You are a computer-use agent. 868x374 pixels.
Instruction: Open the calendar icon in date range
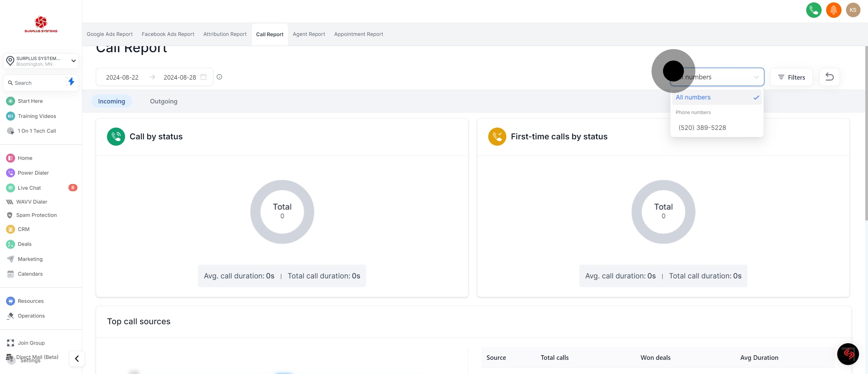coord(203,77)
